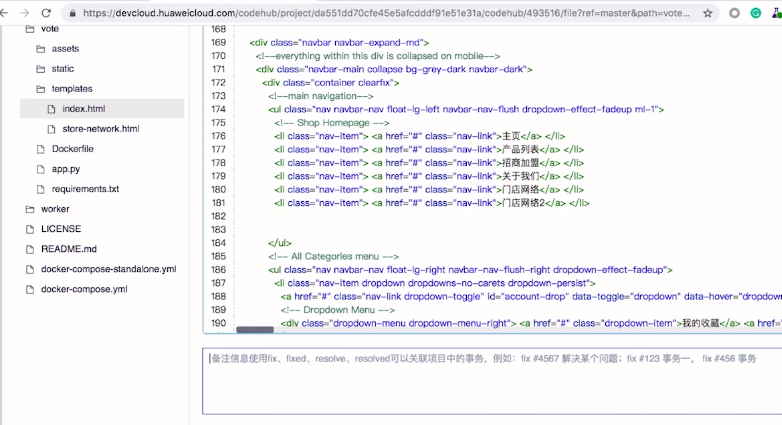Click the Shop Homepage comment line
782x425 pixels.
coord(331,123)
